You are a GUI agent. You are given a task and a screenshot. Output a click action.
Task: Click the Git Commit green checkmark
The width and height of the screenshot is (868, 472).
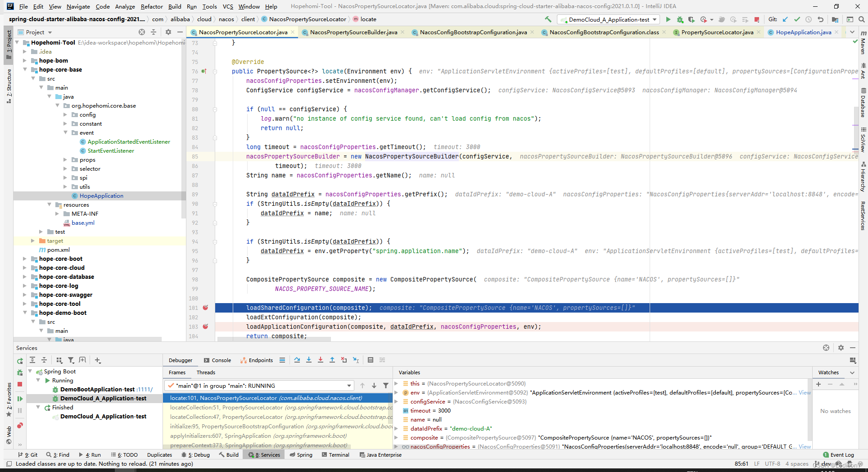tap(797, 19)
